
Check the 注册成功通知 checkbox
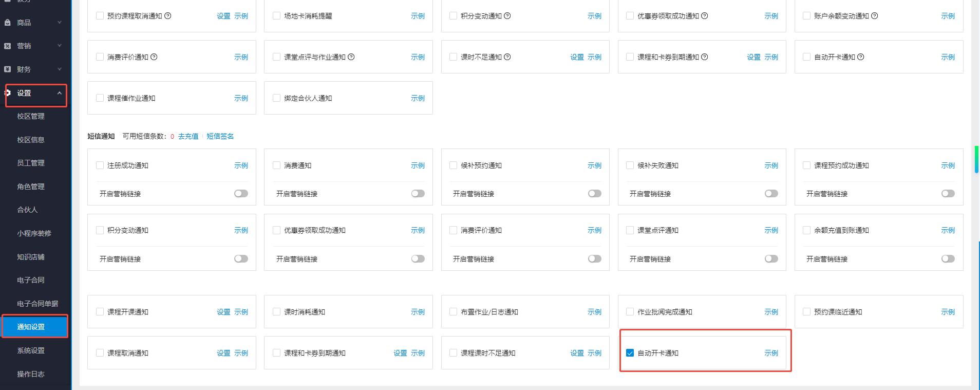100,165
